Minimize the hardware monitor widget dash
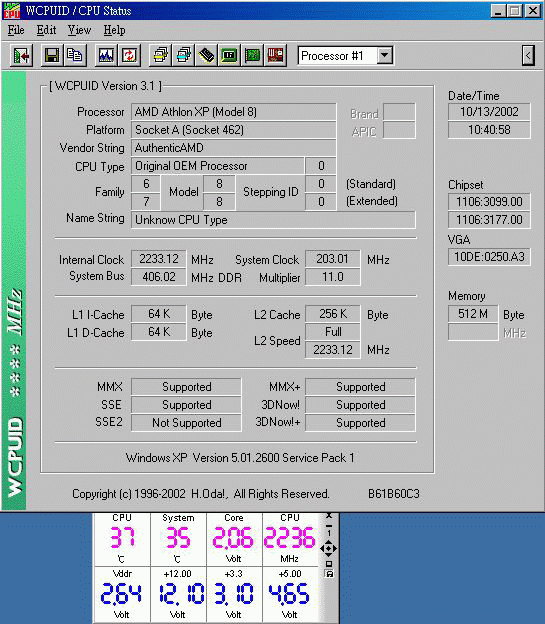Image resolution: width=545 pixels, height=624 pixels. click(329, 526)
